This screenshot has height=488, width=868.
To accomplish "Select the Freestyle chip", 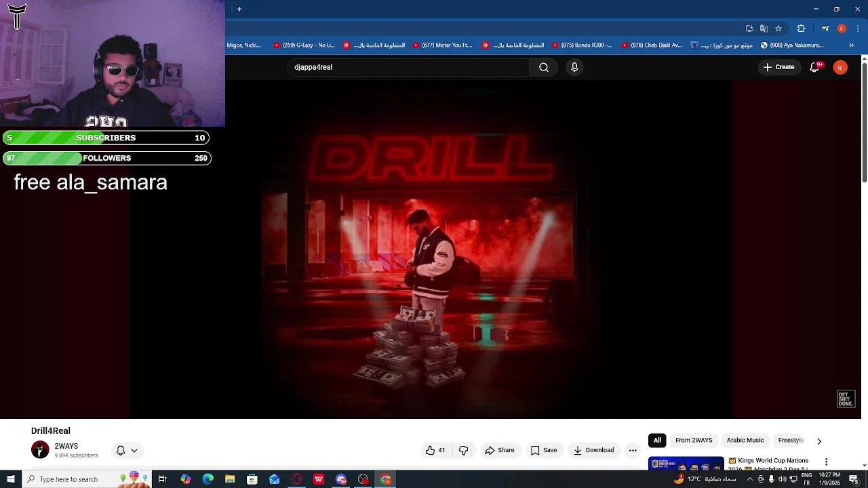I will 791,441.
